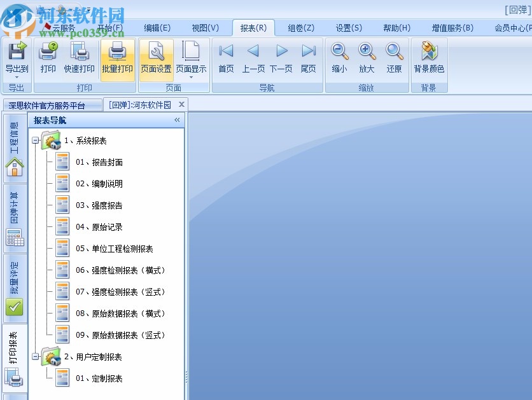532x400 pixels.
Task: Open 页面设置 page setup
Action: click(x=157, y=57)
